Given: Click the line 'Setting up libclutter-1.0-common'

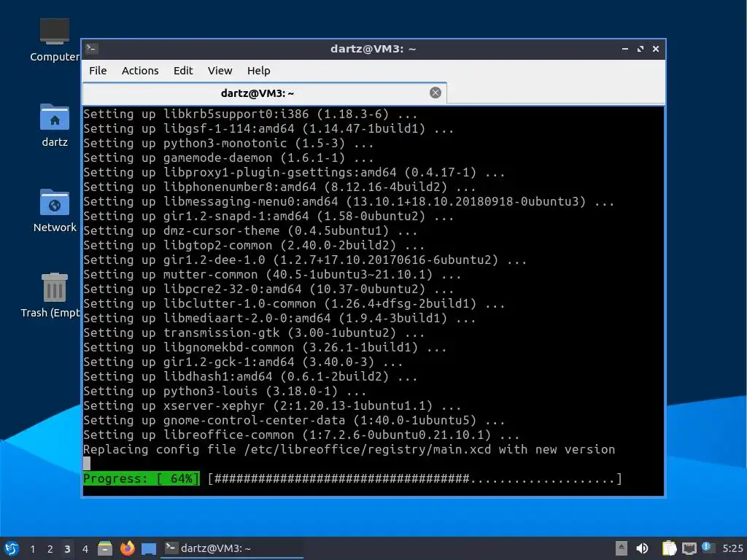Looking at the screenshot, I should (x=294, y=304).
